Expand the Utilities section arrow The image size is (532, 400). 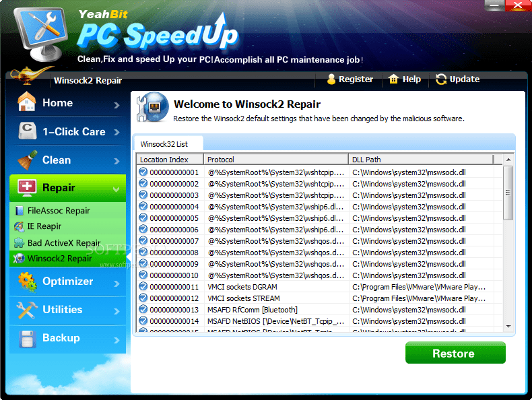(x=117, y=311)
